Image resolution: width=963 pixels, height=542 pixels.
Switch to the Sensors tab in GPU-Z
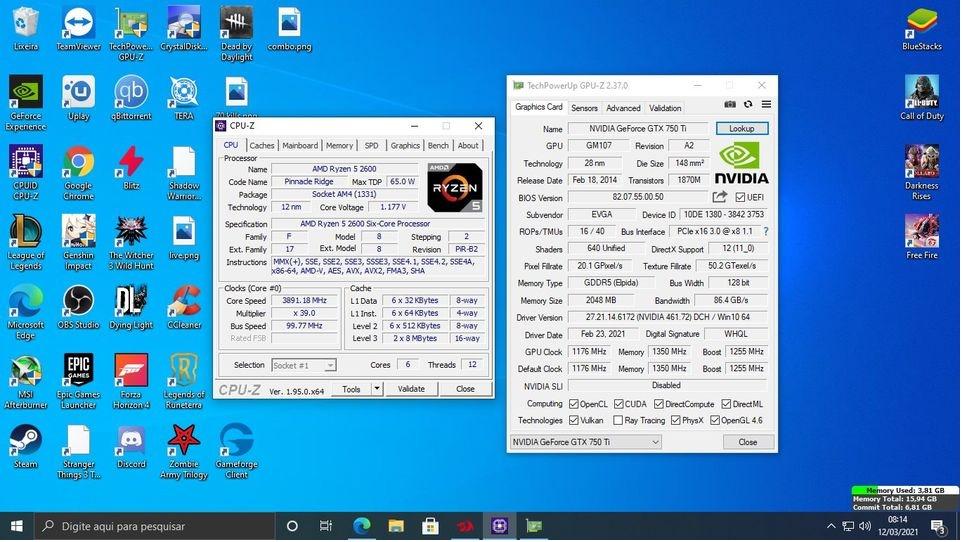click(584, 108)
